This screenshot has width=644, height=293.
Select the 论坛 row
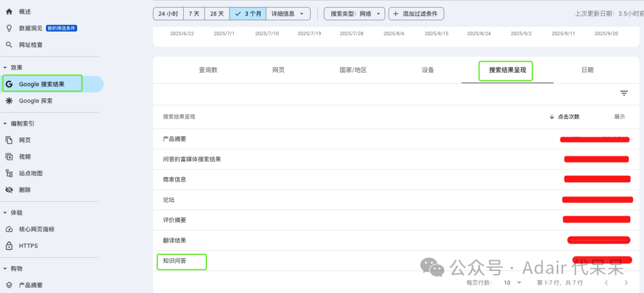click(x=396, y=200)
